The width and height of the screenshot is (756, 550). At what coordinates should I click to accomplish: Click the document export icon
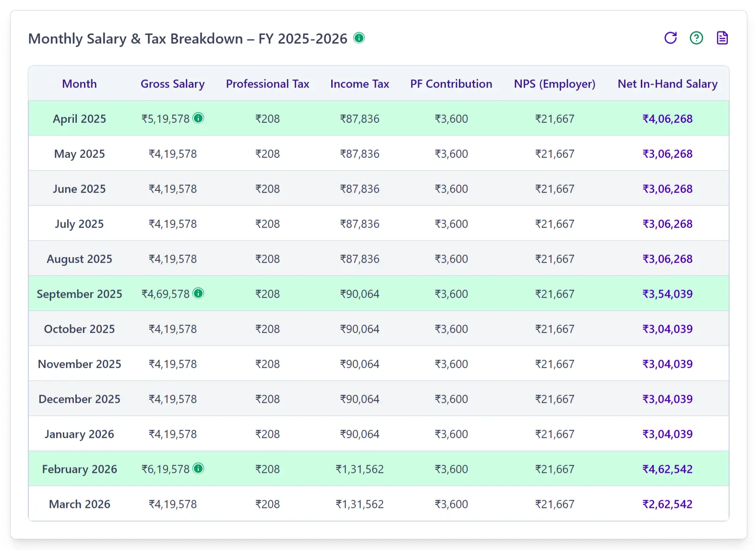[x=722, y=38]
